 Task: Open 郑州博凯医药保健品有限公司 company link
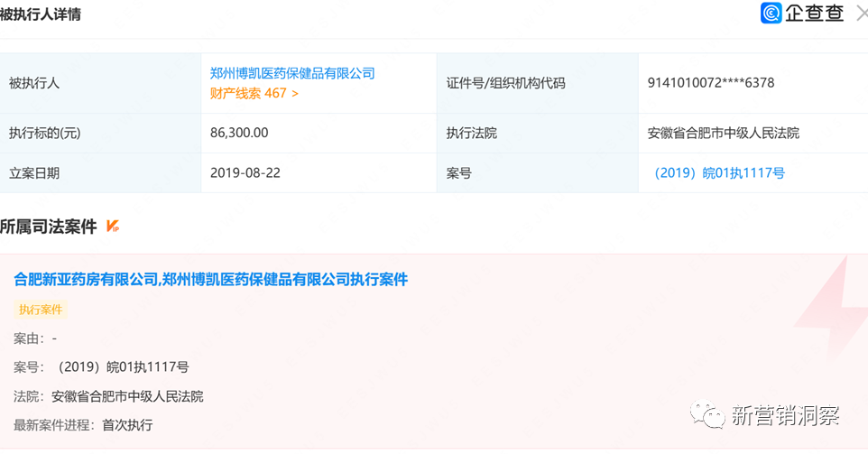click(292, 73)
